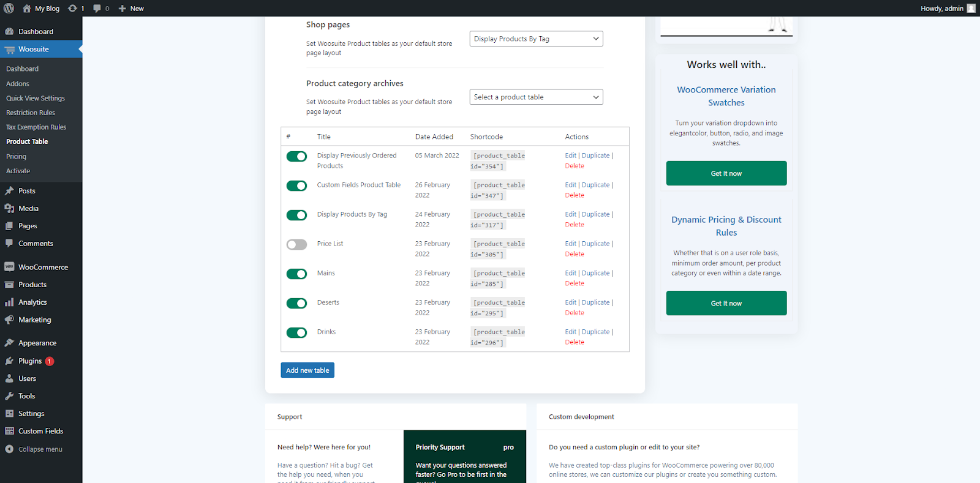
Task: Click the comments bubble icon in admin bar
Action: coord(97,9)
